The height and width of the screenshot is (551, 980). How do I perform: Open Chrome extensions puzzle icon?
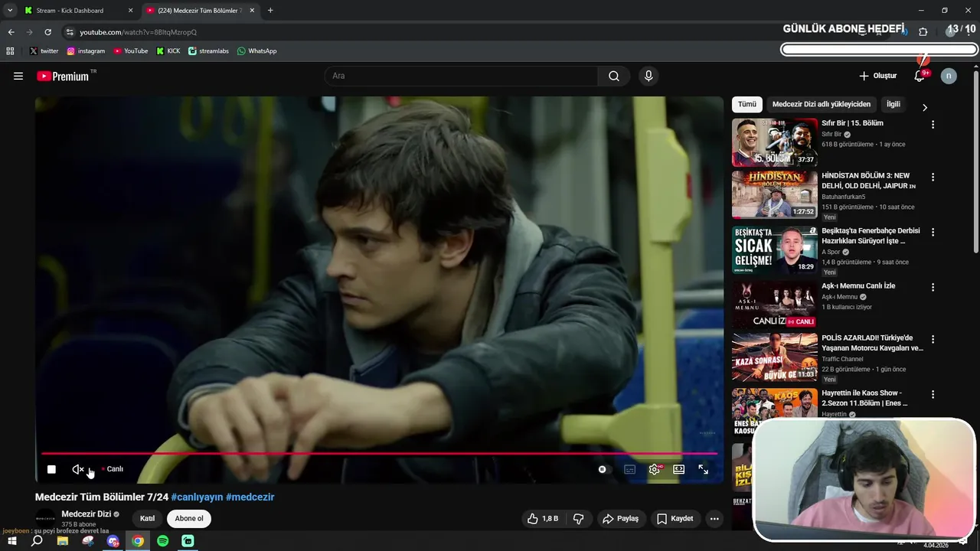[923, 32]
